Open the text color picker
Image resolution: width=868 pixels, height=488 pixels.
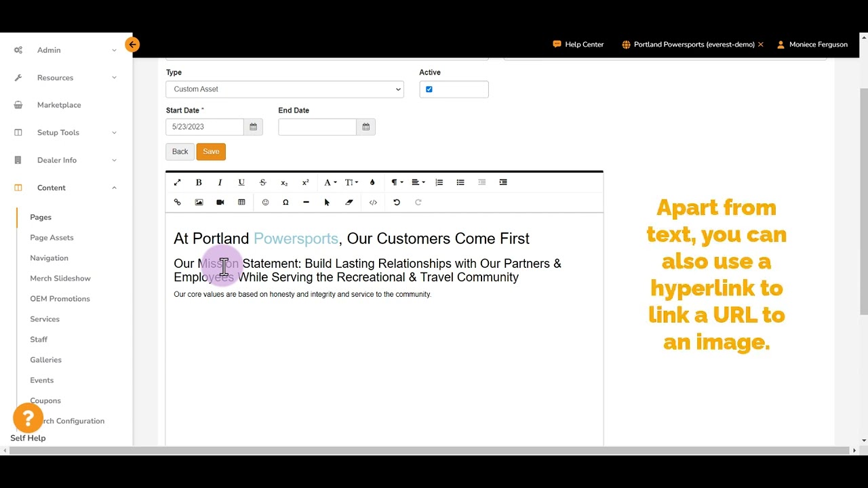(x=372, y=182)
